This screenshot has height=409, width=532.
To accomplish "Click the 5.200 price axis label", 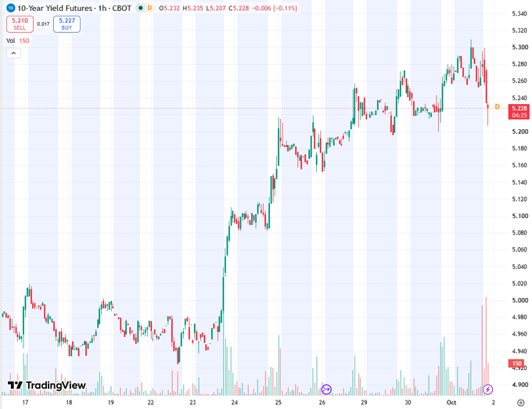I will pos(519,131).
